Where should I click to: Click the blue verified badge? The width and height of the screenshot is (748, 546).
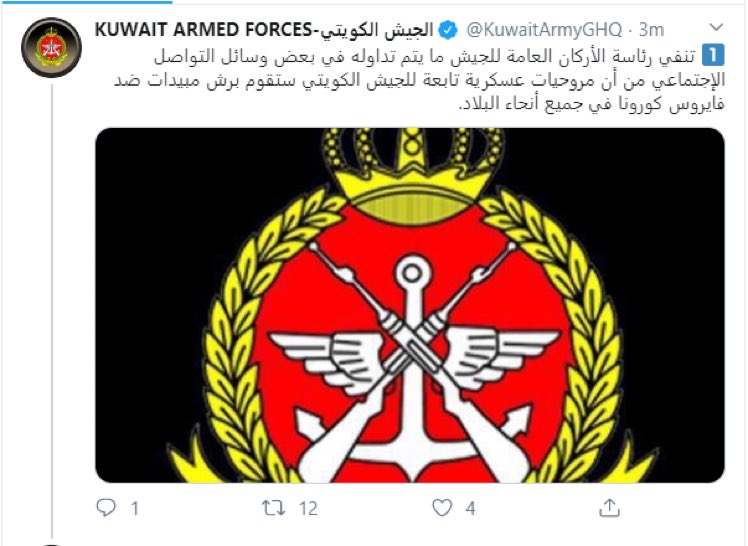pyautogui.click(x=447, y=30)
